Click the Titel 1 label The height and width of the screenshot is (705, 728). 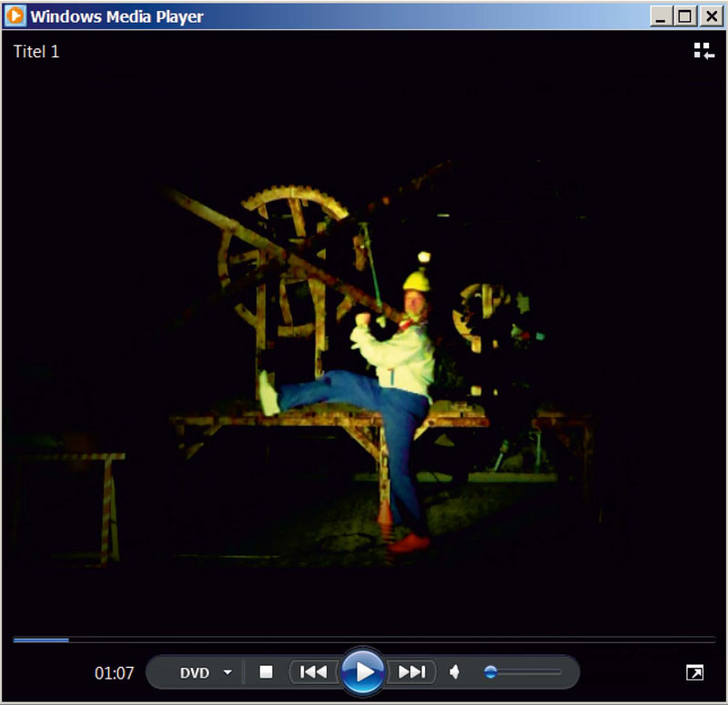[x=36, y=52]
